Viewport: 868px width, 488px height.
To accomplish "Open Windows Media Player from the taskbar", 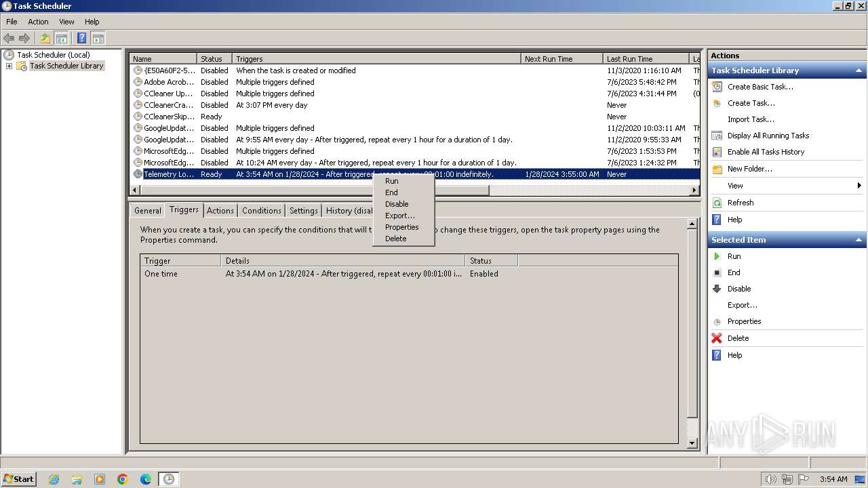I will (100, 479).
